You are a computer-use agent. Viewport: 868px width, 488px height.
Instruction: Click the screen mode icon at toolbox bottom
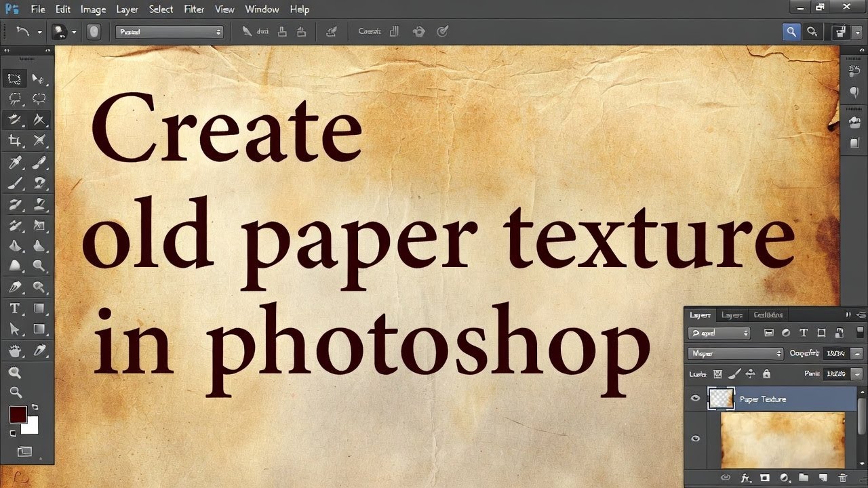click(24, 451)
